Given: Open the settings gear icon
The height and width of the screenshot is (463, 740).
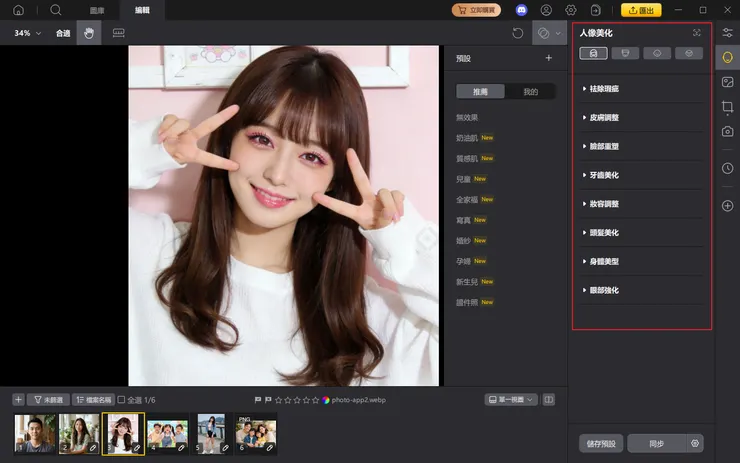Looking at the screenshot, I should coord(571,10).
